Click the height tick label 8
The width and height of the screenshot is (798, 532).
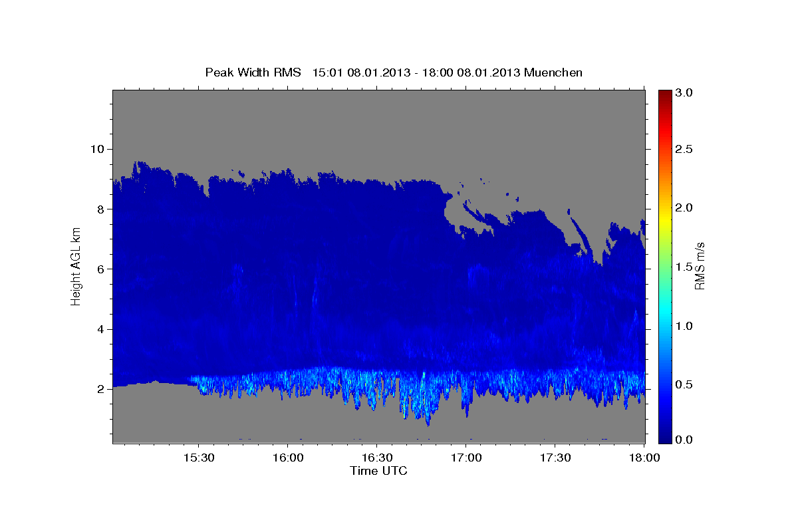(102, 209)
